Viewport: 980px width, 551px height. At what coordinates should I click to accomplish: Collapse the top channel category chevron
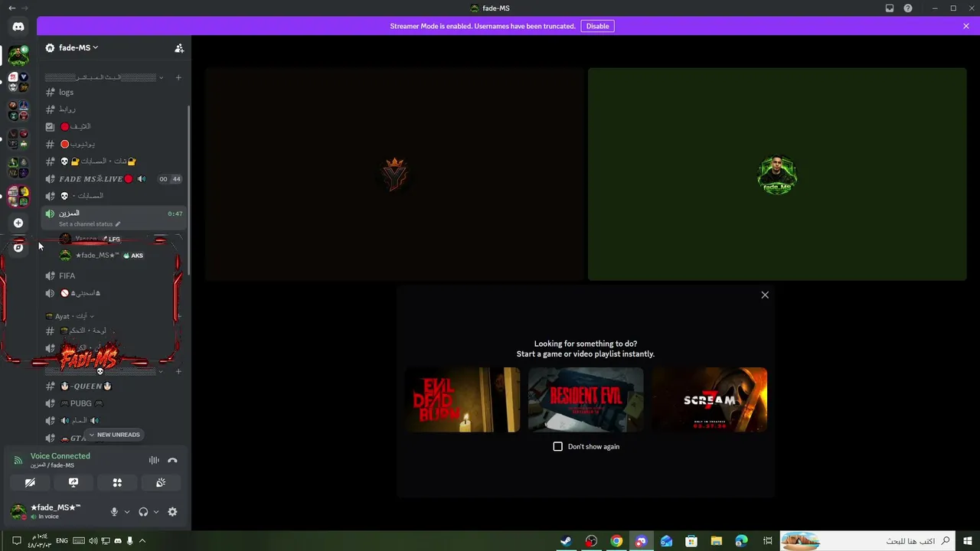(x=161, y=77)
